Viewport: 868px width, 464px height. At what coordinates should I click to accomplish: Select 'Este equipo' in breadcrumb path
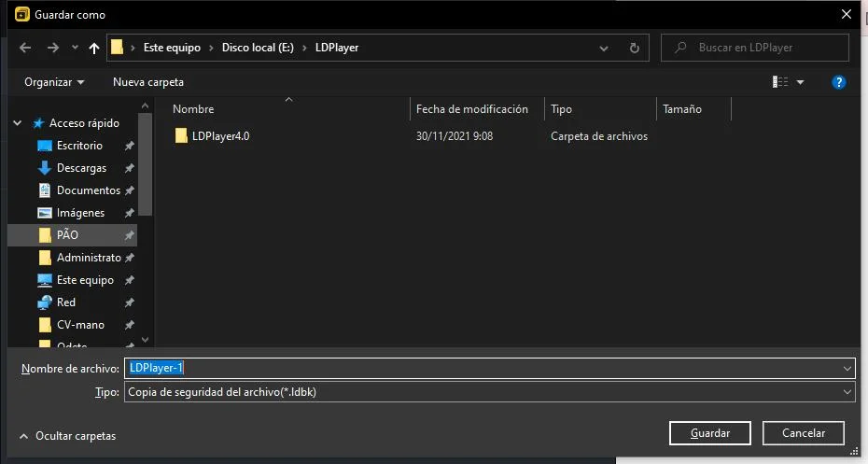point(172,48)
